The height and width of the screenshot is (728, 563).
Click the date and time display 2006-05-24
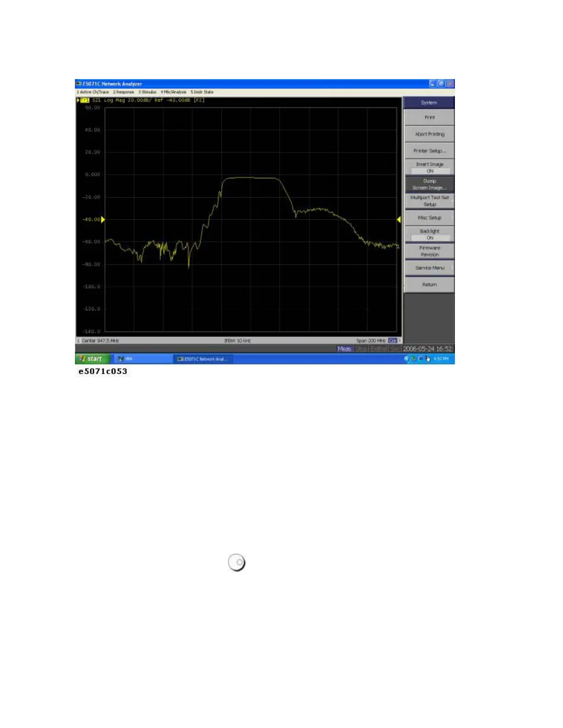coord(428,349)
